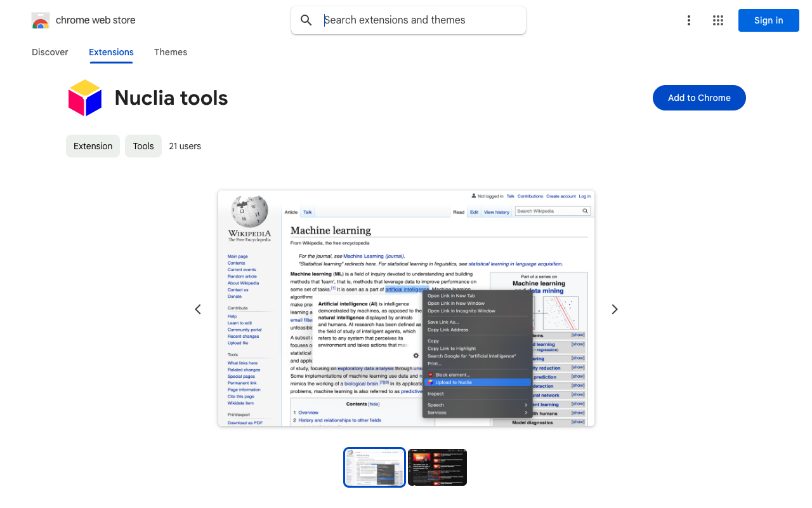
Task: Select the second dark screenshot thumbnail
Action: [x=437, y=467]
